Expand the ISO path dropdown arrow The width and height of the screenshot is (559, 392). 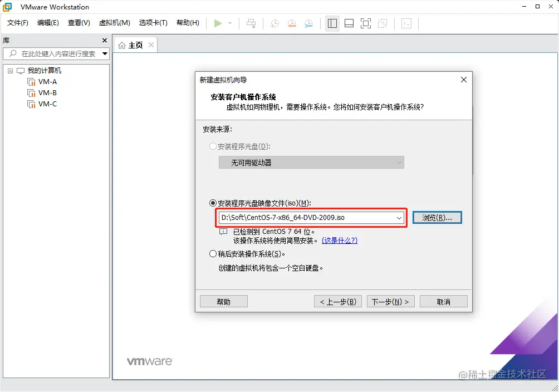click(x=399, y=218)
